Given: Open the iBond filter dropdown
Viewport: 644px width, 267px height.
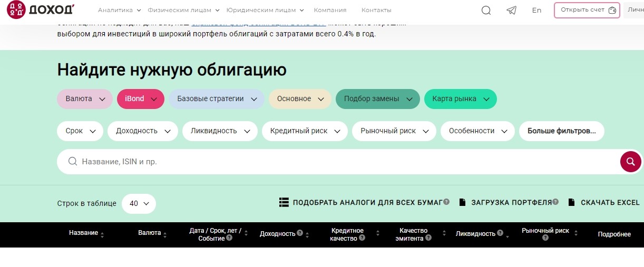Looking at the screenshot, I should pos(141,99).
